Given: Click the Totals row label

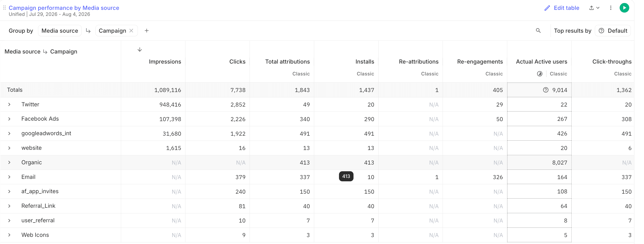Looking at the screenshot, I should 15,90.
